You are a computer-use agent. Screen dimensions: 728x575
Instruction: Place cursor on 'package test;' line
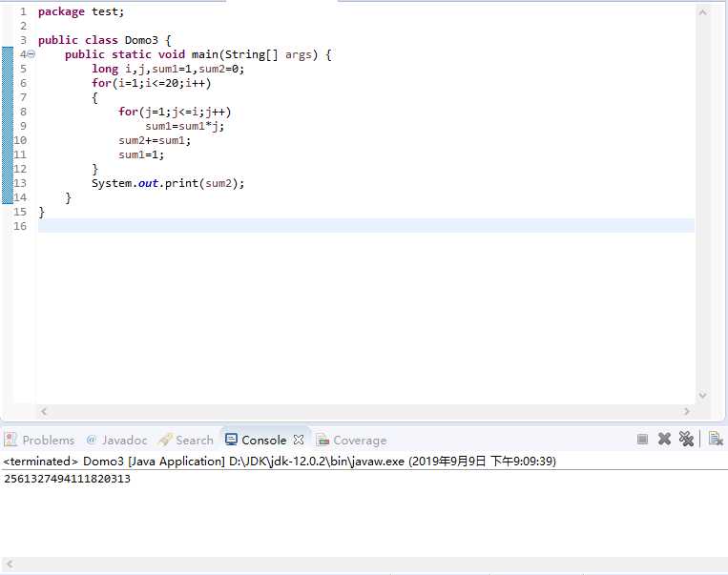(81, 12)
